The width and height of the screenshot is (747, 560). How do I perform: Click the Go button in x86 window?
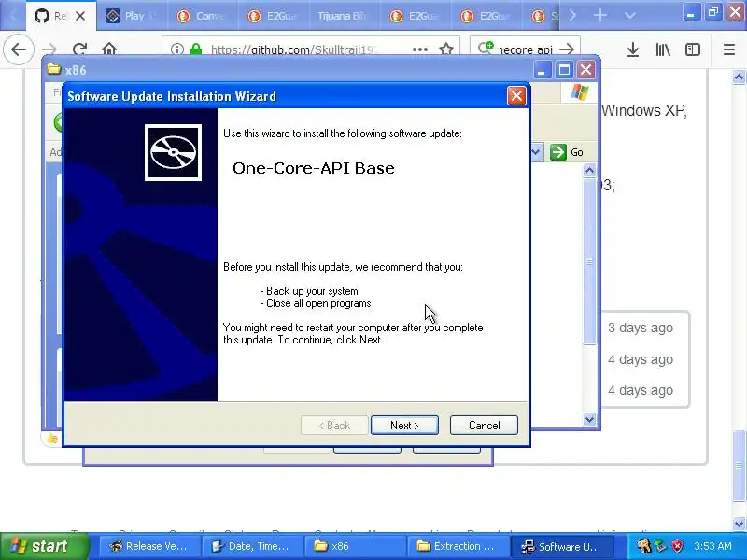coord(567,152)
